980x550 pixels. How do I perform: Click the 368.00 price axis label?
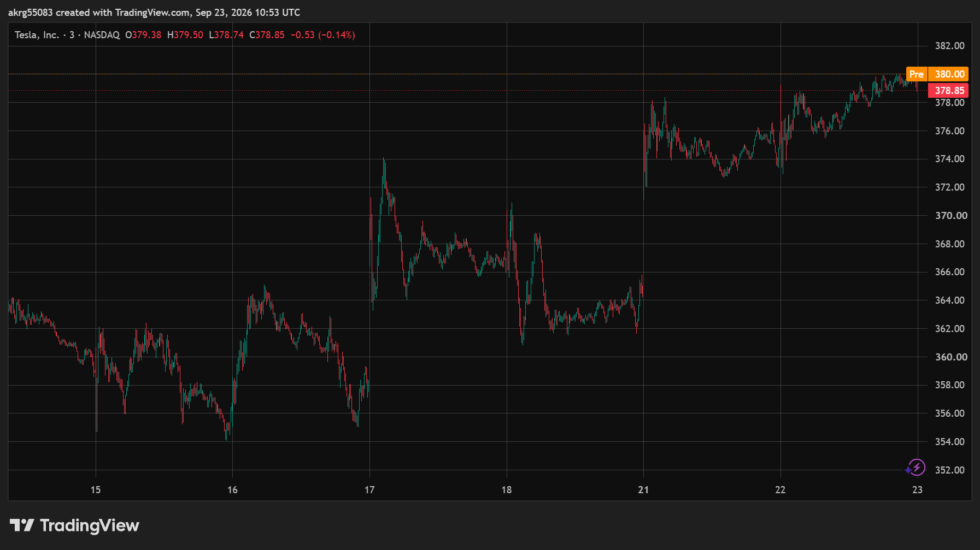pyautogui.click(x=949, y=244)
